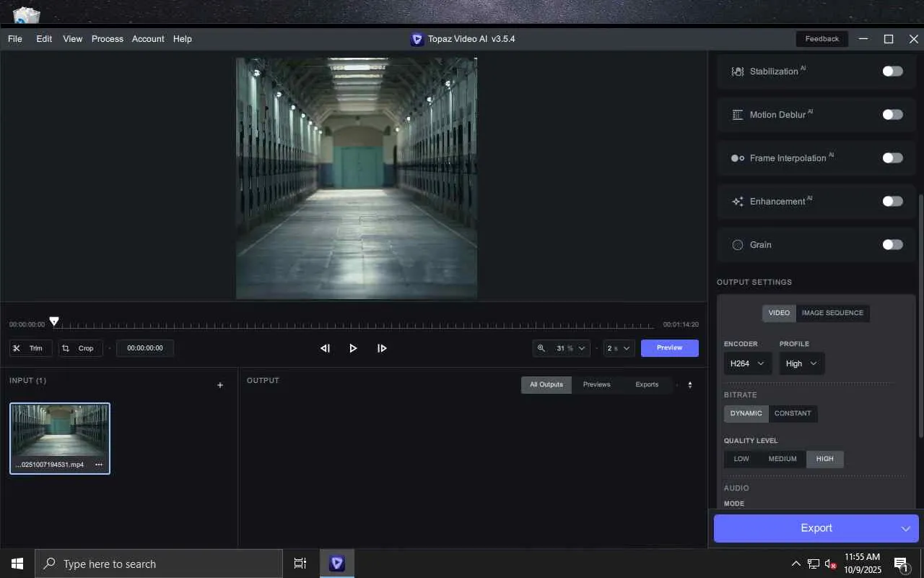Toggle the Grain filter on
Screen dimensions: 924x578
click(x=892, y=245)
